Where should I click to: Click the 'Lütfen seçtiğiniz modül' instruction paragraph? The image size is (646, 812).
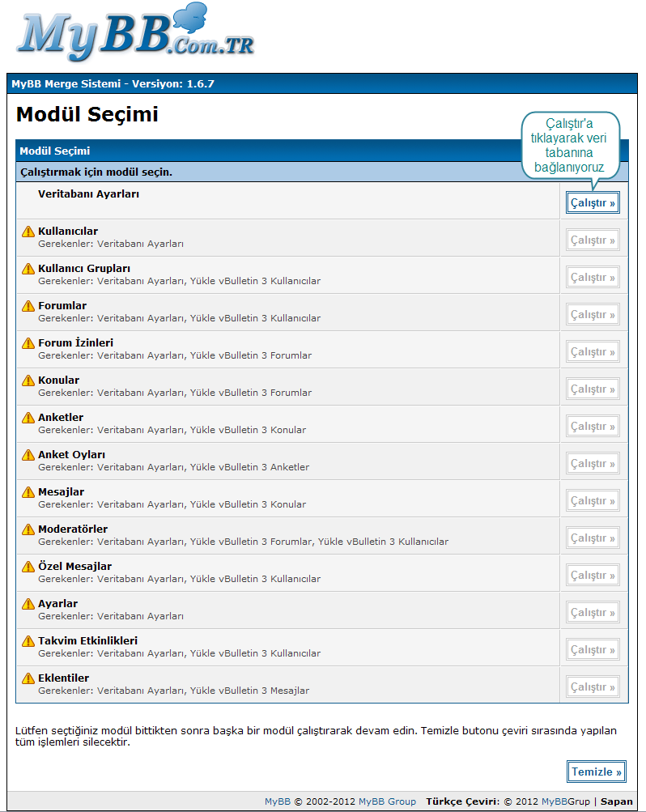tap(316, 737)
